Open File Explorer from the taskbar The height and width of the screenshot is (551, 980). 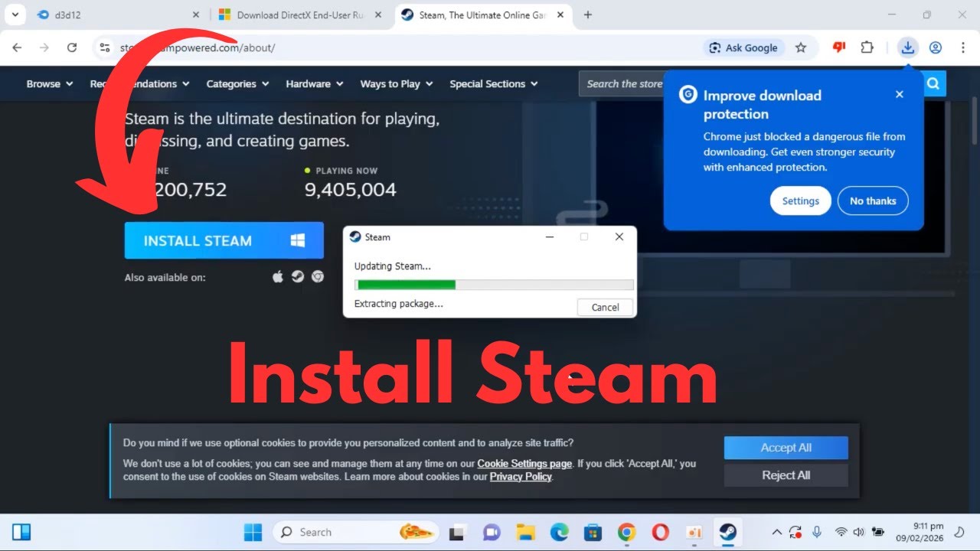coord(525,532)
